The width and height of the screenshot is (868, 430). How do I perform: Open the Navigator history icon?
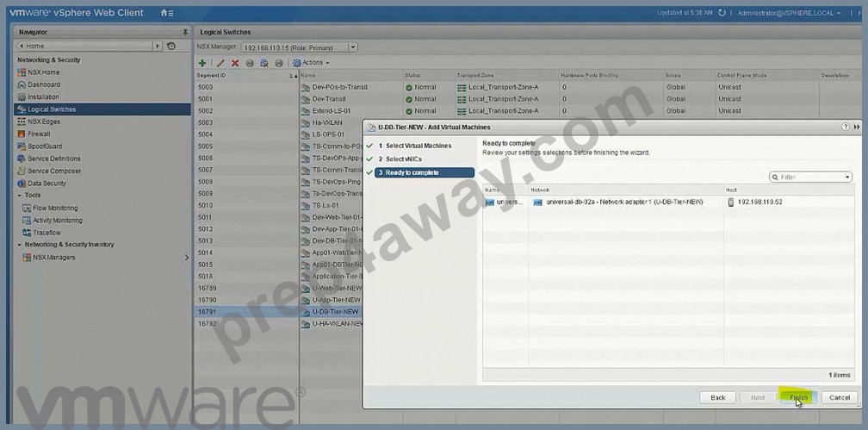point(171,46)
